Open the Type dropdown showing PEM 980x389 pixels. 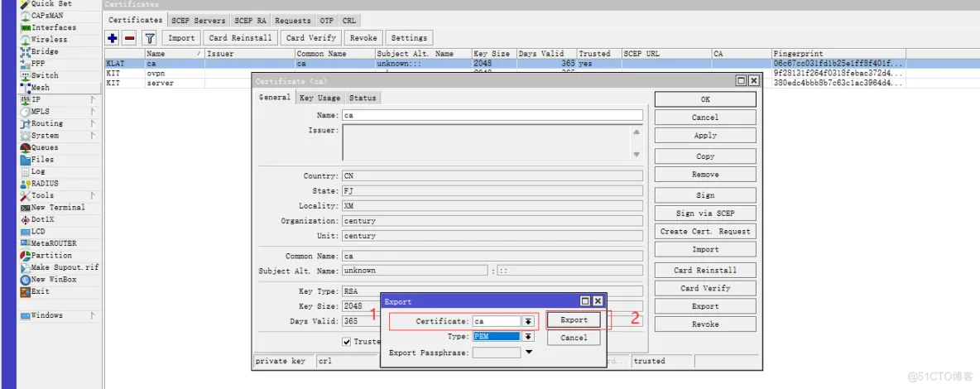pyautogui.click(x=527, y=337)
